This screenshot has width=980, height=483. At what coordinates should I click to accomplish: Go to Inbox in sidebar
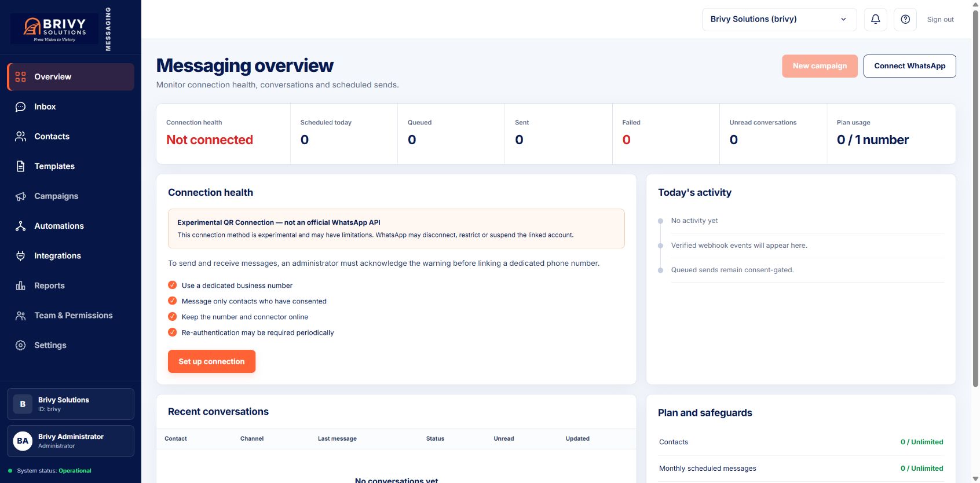(71, 107)
